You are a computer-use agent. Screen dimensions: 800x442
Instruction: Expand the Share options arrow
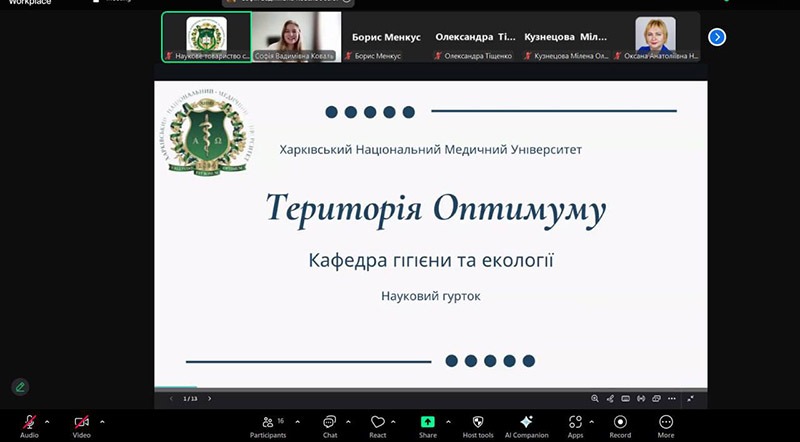(448, 421)
